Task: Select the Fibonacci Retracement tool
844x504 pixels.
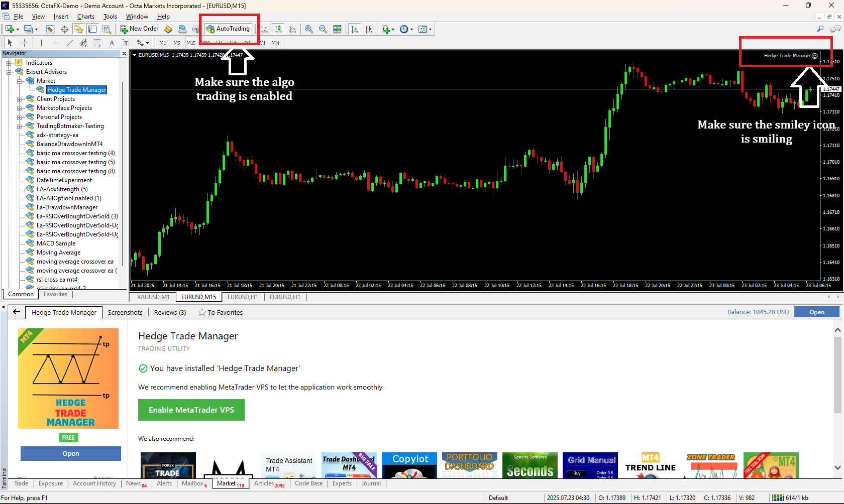Action: tap(98, 43)
